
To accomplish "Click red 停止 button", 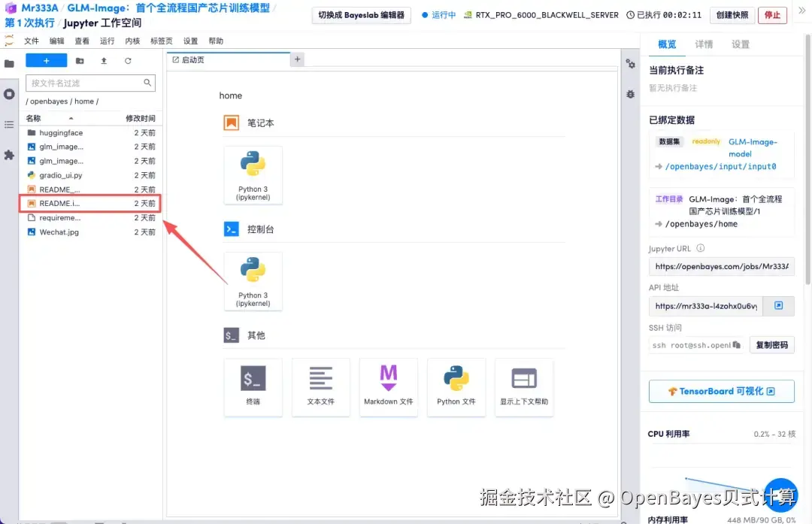I will 773,15.
